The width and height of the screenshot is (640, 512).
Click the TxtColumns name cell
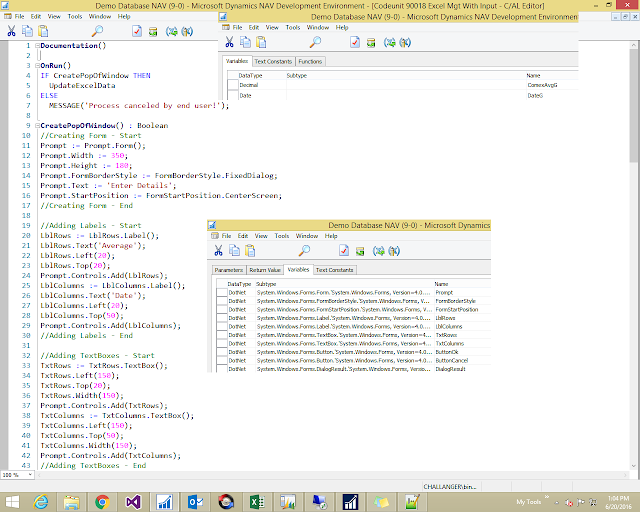click(449, 343)
